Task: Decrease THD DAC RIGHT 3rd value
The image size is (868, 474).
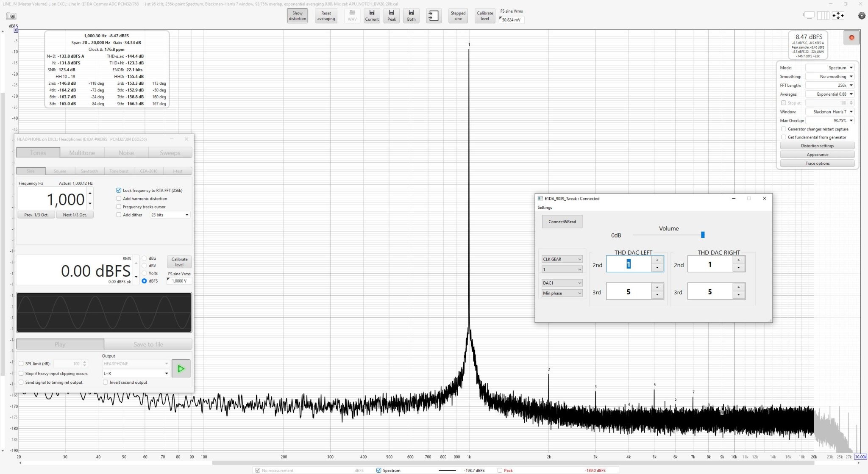Action: 738,295
